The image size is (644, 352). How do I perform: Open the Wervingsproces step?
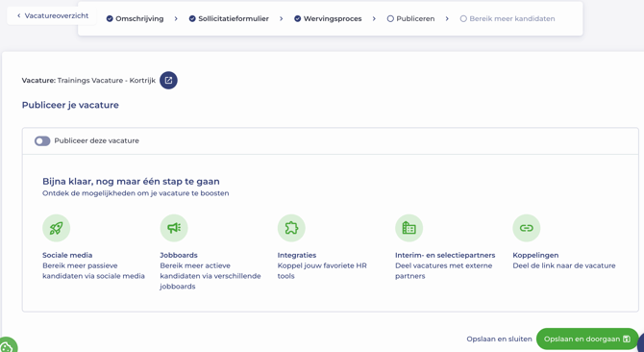tap(333, 19)
